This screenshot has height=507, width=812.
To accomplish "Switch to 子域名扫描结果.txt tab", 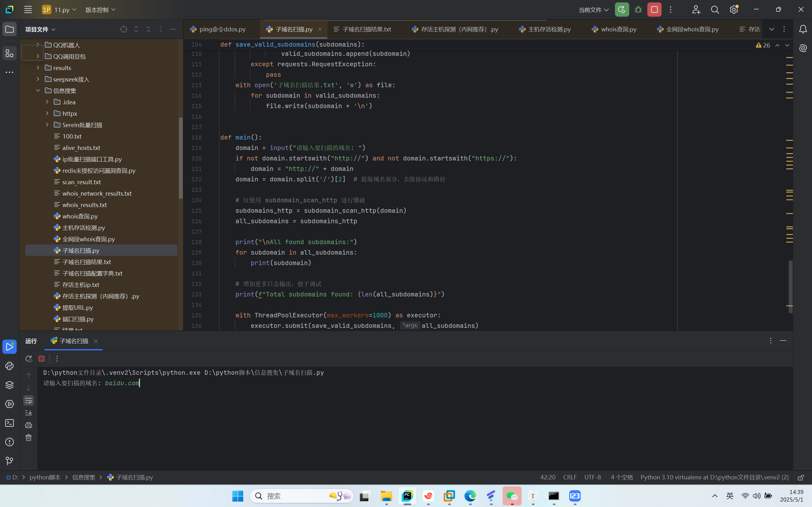I will [366, 29].
